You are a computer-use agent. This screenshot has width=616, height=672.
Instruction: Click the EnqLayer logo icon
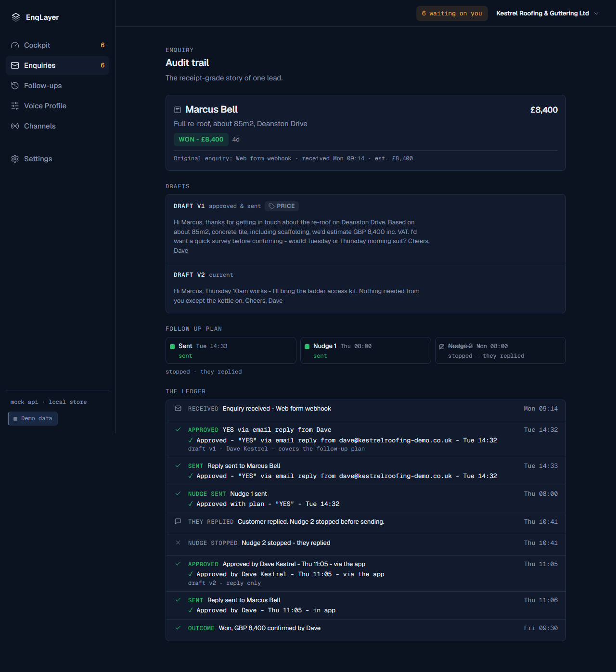(16, 17)
